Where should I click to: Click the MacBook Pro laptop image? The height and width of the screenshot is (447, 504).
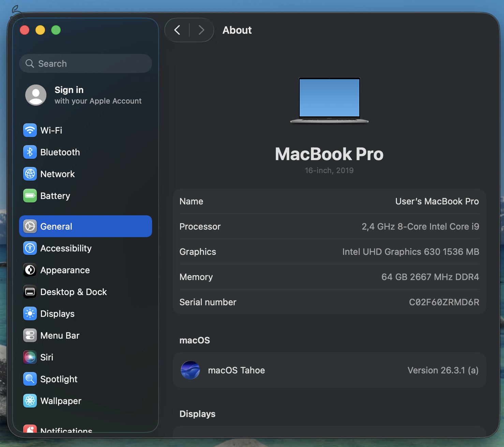329,100
